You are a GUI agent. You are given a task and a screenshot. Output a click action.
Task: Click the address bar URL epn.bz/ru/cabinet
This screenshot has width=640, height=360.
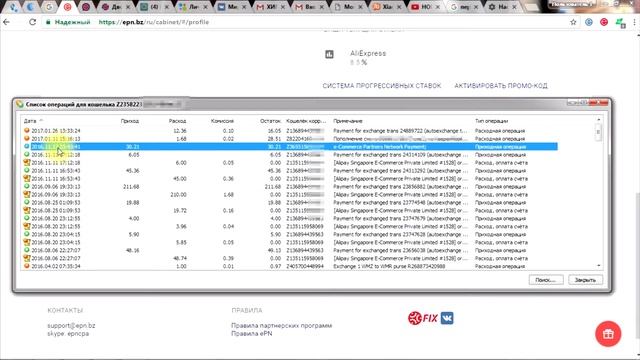154,22
